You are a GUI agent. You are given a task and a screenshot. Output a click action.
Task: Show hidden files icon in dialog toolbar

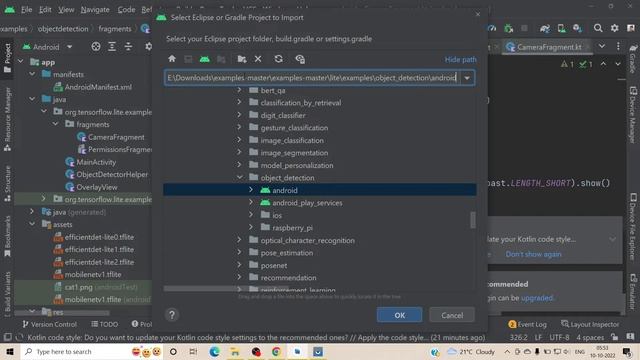300,59
